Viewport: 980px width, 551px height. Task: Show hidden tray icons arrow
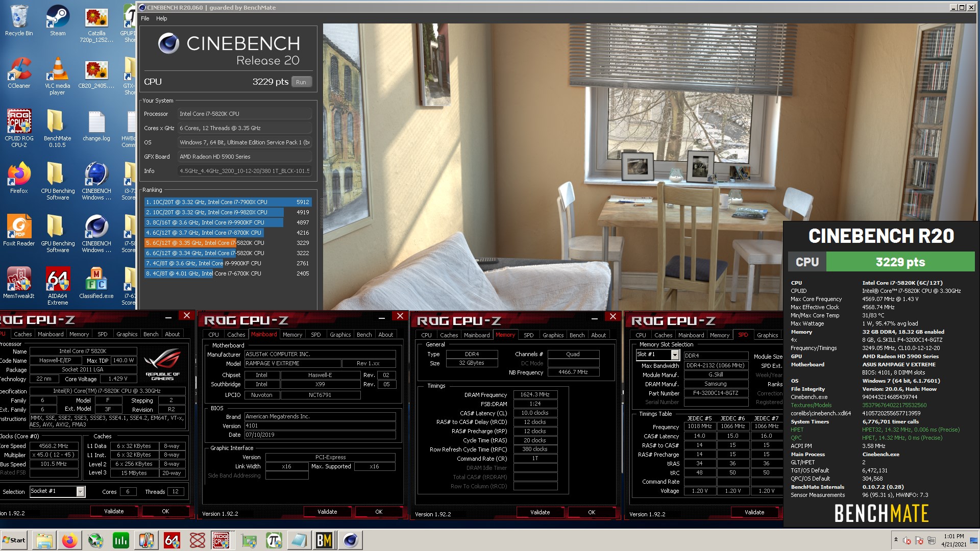coord(896,539)
